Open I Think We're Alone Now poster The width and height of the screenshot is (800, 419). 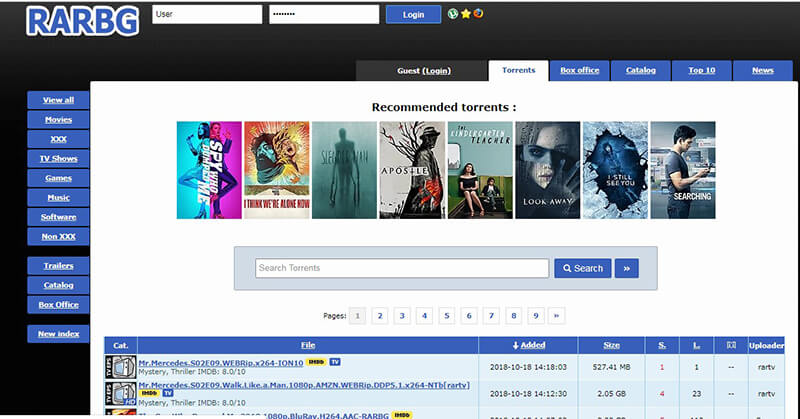point(277,170)
